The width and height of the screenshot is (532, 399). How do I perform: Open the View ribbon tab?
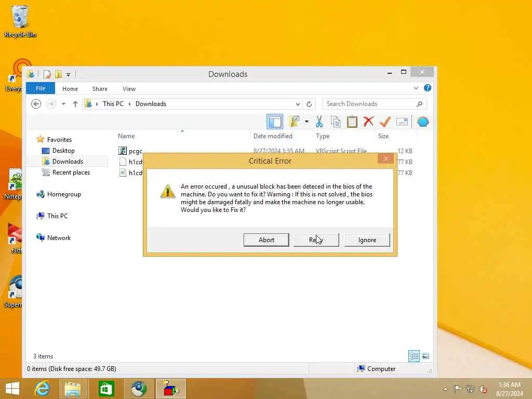click(129, 88)
